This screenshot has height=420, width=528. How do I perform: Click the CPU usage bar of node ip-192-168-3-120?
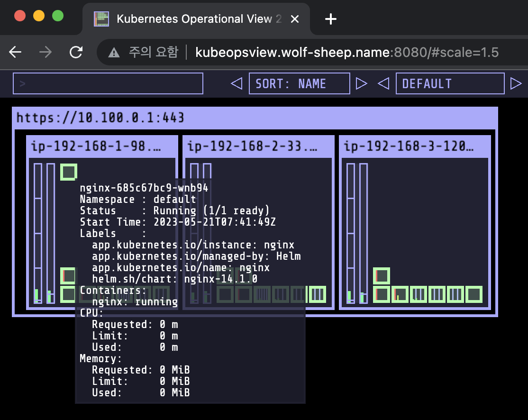(351, 233)
